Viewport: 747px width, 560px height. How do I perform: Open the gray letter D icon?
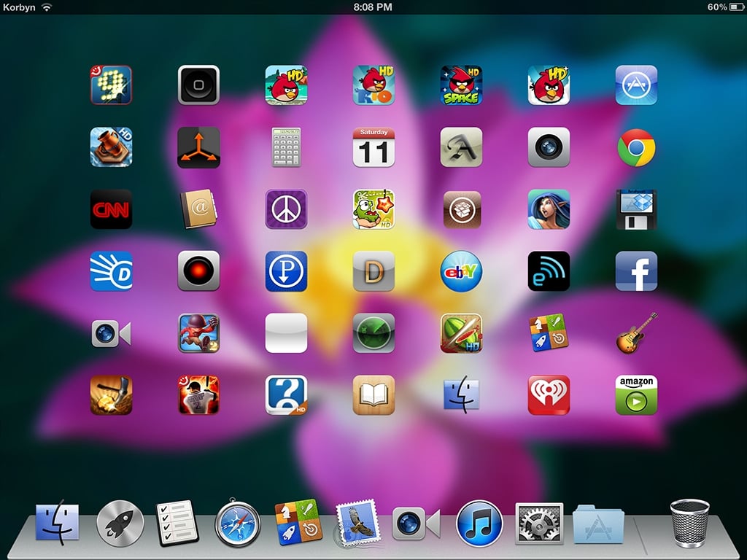(373, 271)
